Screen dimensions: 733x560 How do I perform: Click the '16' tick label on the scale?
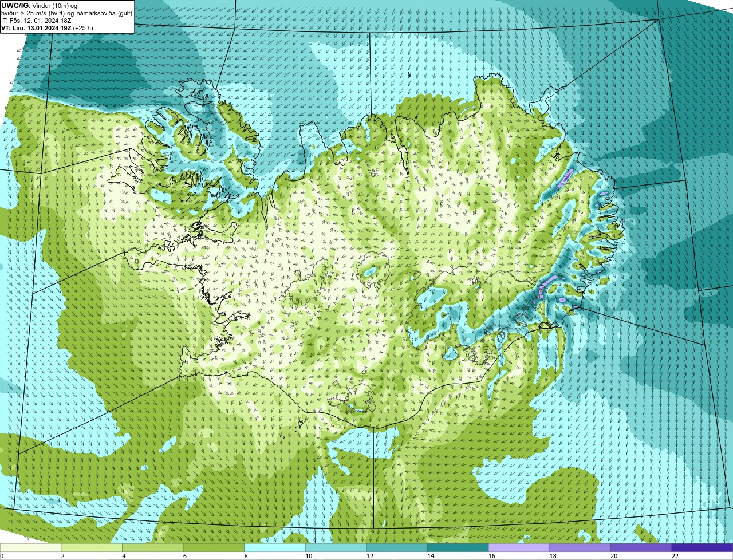(x=492, y=556)
